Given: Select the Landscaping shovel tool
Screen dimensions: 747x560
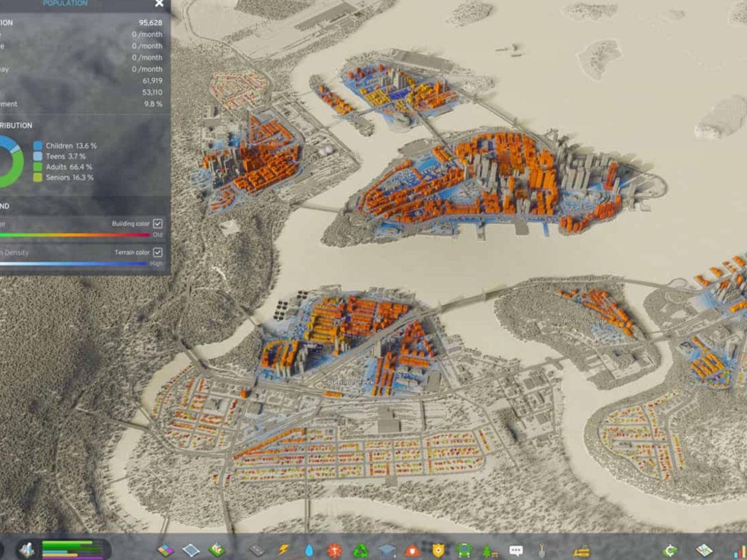Looking at the screenshot, I should pyautogui.click(x=542, y=550).
